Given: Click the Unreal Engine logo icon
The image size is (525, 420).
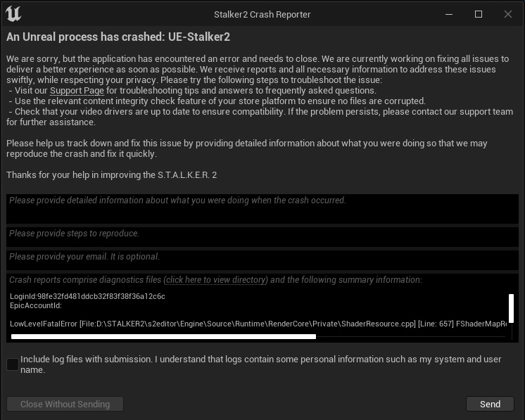Looking at the screenshot, I should coord(13,14).
